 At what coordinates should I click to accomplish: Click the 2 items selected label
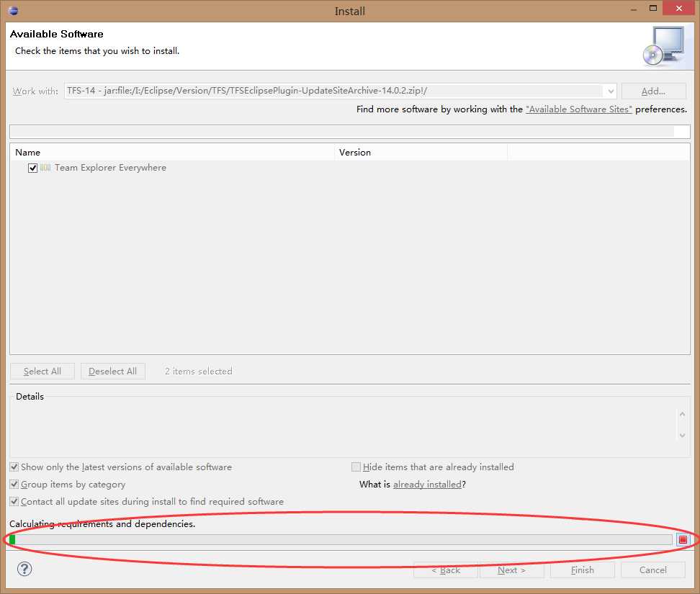(198, 372)
